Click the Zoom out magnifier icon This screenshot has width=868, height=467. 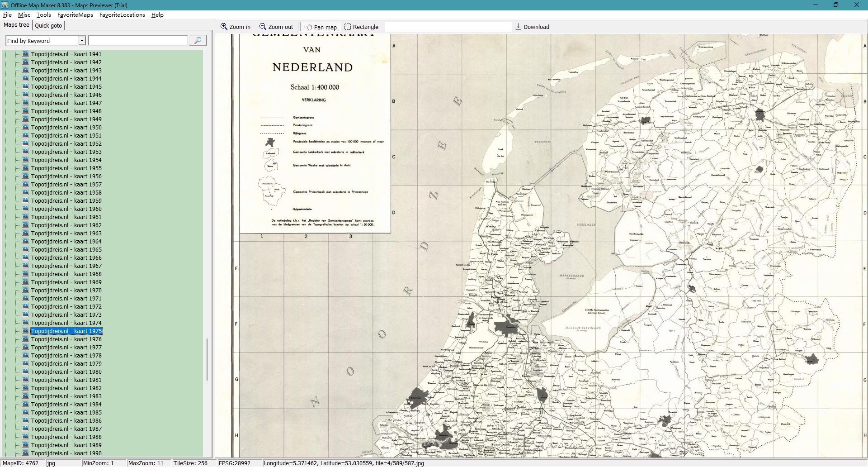[263, 27]
